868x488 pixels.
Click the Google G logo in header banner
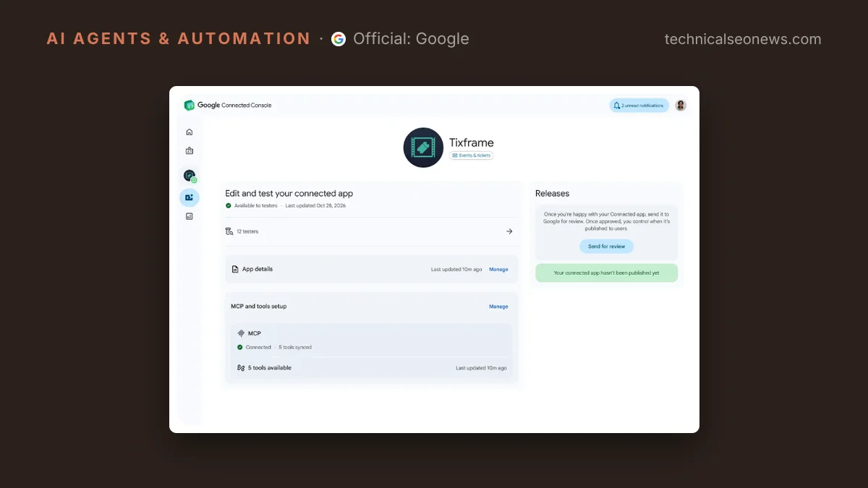click(x=339, y=39)
